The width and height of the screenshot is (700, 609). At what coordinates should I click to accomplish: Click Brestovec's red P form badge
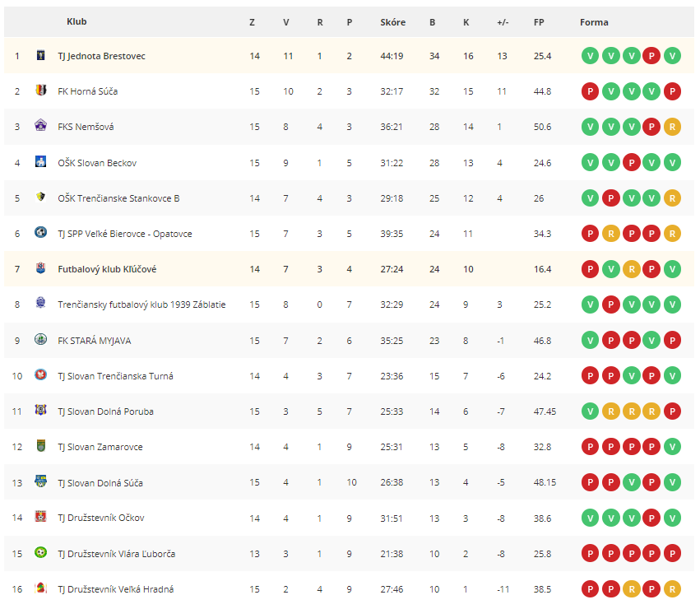[651, 56]
